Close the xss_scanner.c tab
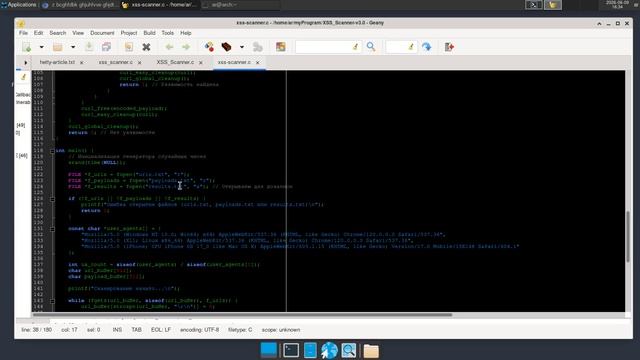The height and width of the screenshot is (360, 640). tap(140, 62)
